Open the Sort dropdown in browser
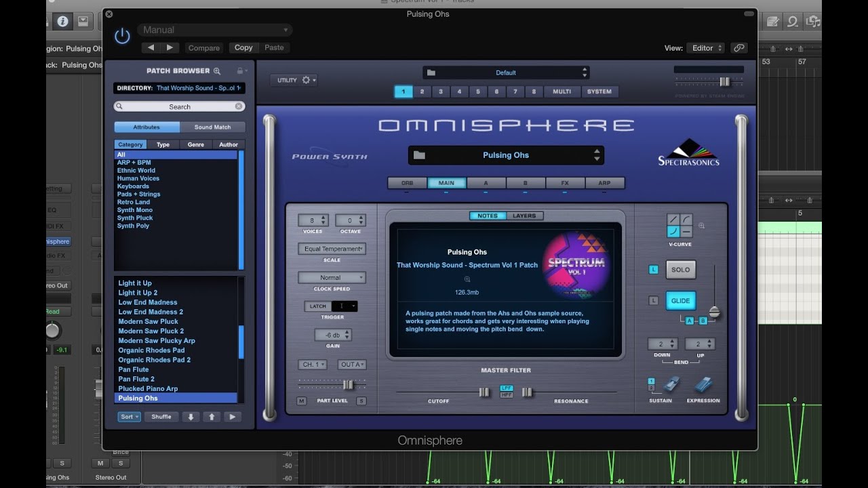Screen dimensions: 868x488 (129, 417)
